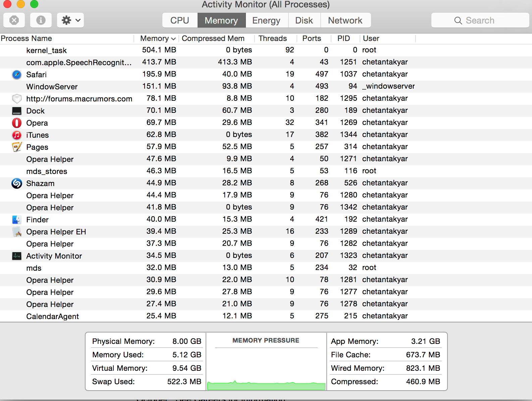
Task: Sort by the Process Name column header
Action: tap(67, 38)
